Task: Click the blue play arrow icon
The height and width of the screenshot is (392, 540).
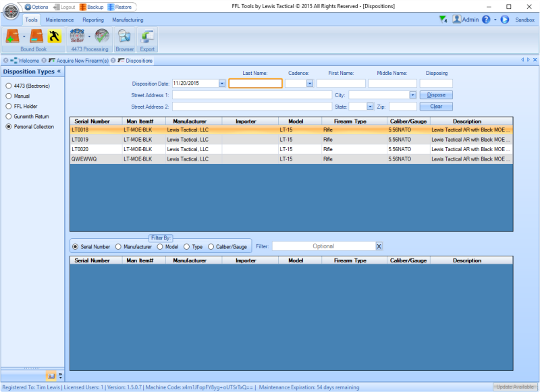Action: (504, 20)
